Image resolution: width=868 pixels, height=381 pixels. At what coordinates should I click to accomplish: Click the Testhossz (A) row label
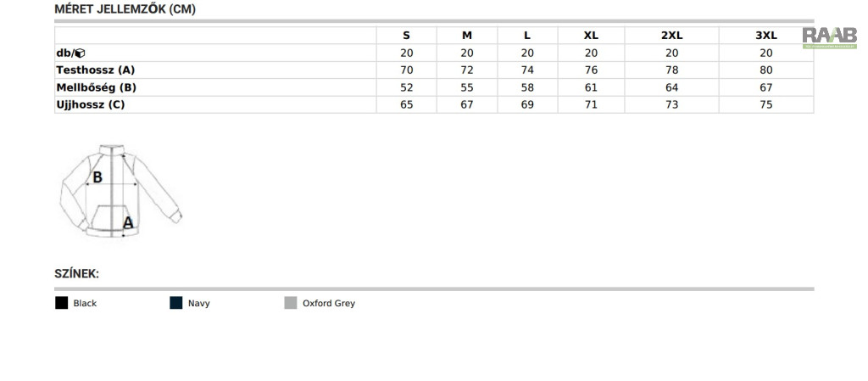pyautogui.click(x=96, y=70)
